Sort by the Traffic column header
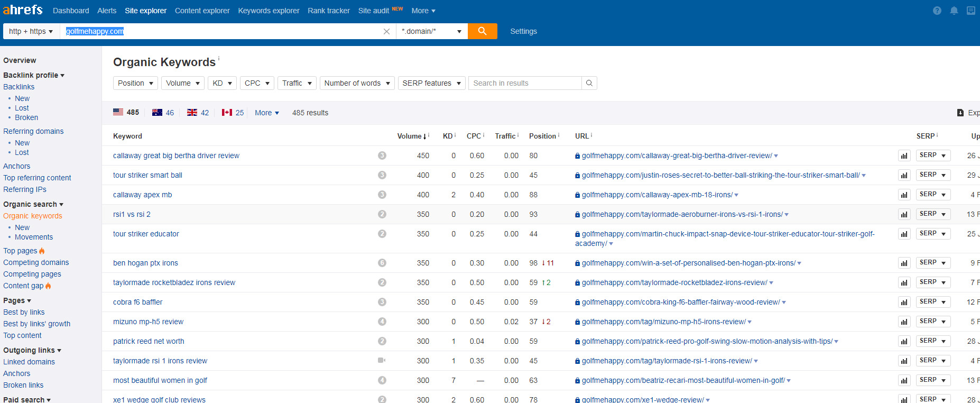 (x=505, y=136)
